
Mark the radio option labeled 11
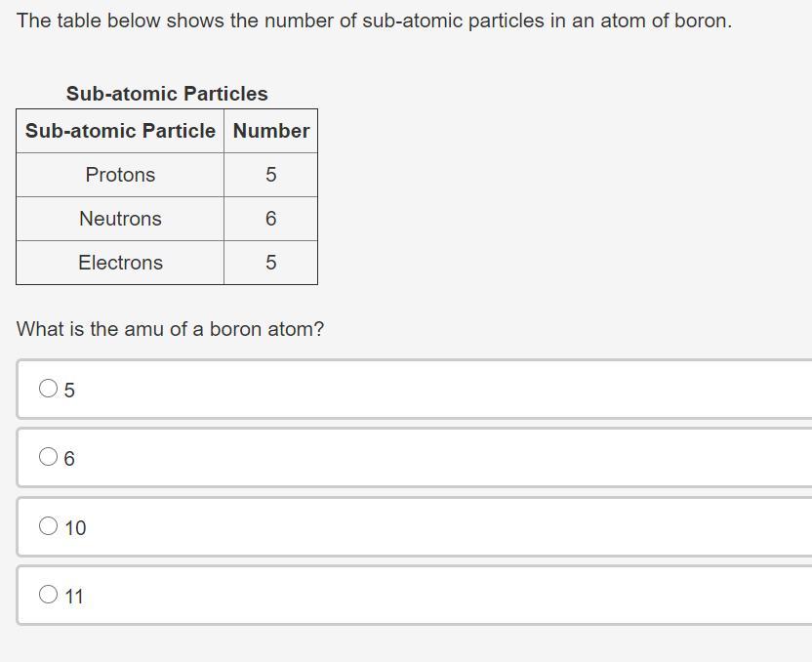pyautogui.click(x=49, y=595)
